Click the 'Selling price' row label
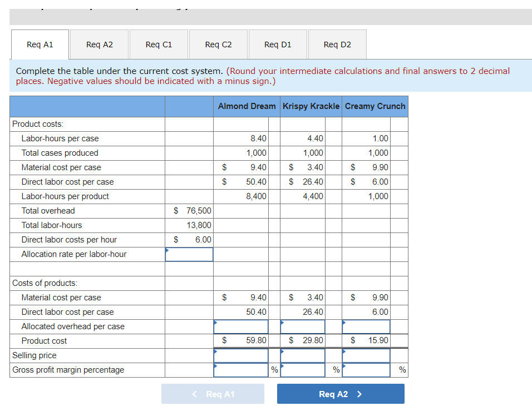Viewport: 532px width, 411px height. [x=35, y=355]
